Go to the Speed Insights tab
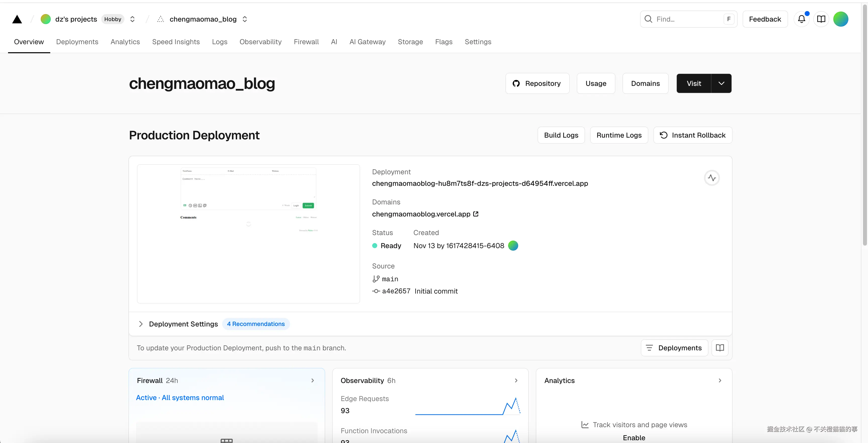This screenshot has height=443, width=868. tap(176, 42)
